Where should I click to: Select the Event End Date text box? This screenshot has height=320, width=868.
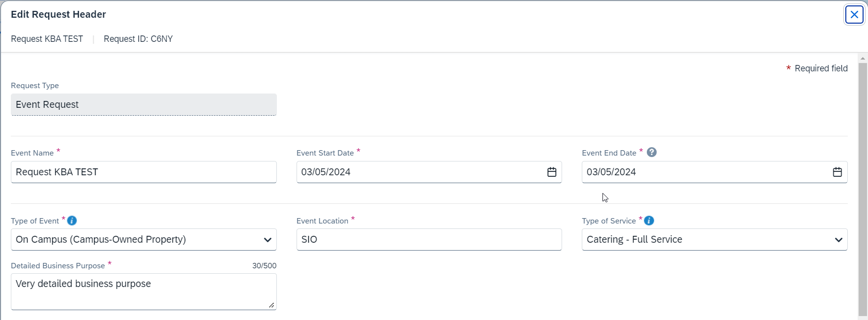pos(704,172)
